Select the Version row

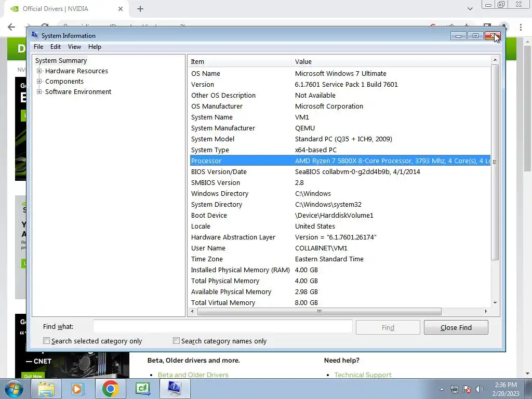pos(340,85)
